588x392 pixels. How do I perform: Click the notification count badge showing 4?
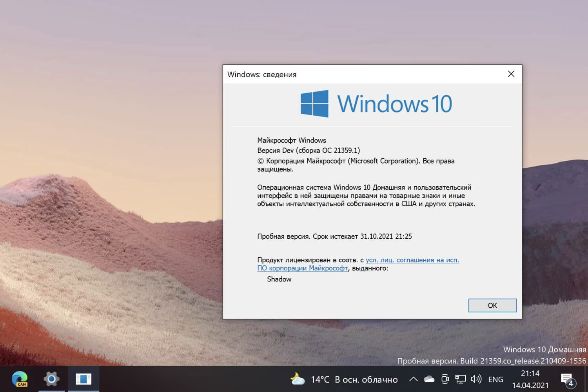[571, 383]
